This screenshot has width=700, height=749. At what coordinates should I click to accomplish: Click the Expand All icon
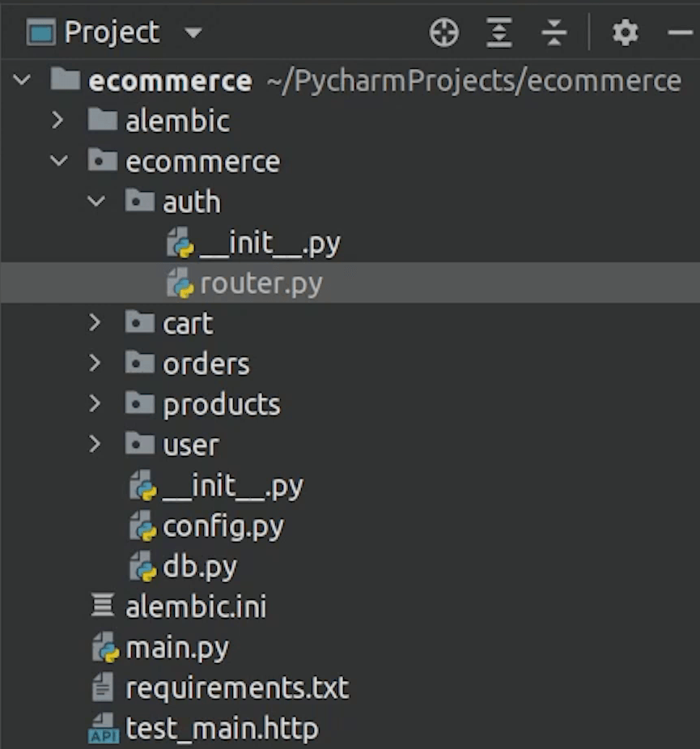click(x=499, y=33)
